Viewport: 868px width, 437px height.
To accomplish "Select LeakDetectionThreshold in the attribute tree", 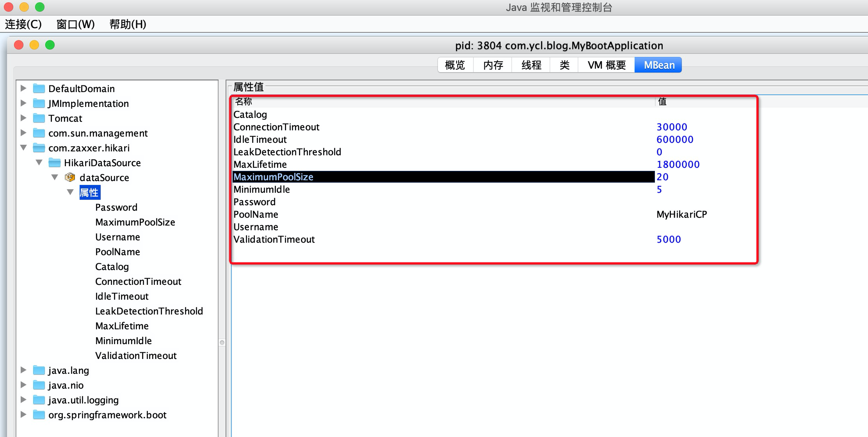I will (x=149, y=311).
